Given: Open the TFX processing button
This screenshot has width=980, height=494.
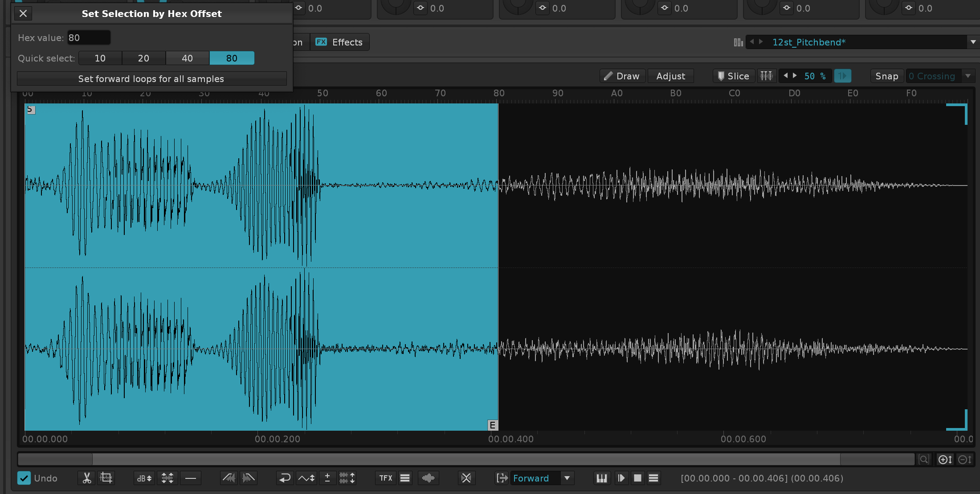Looking at the screenshot, I should pos(385,478).
